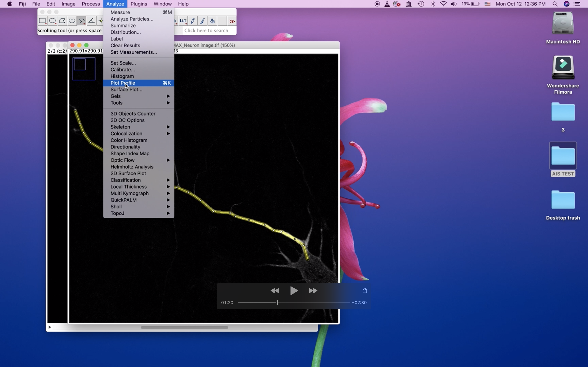This screenshot has width=588, height=367.
Task: Choose Plot Profile from Analyze menu
Action: [123, 83]
